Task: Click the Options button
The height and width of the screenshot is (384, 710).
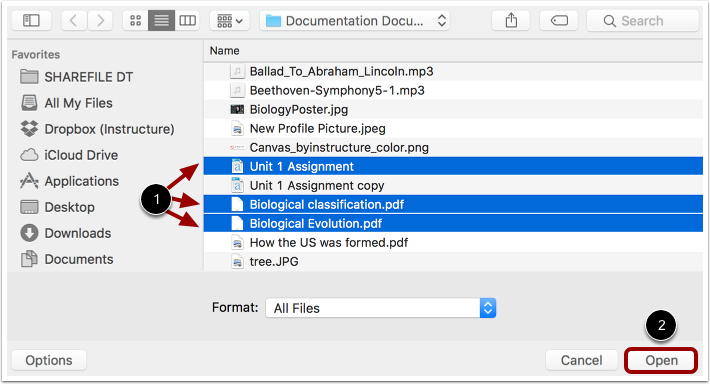Action: point(49,360)
